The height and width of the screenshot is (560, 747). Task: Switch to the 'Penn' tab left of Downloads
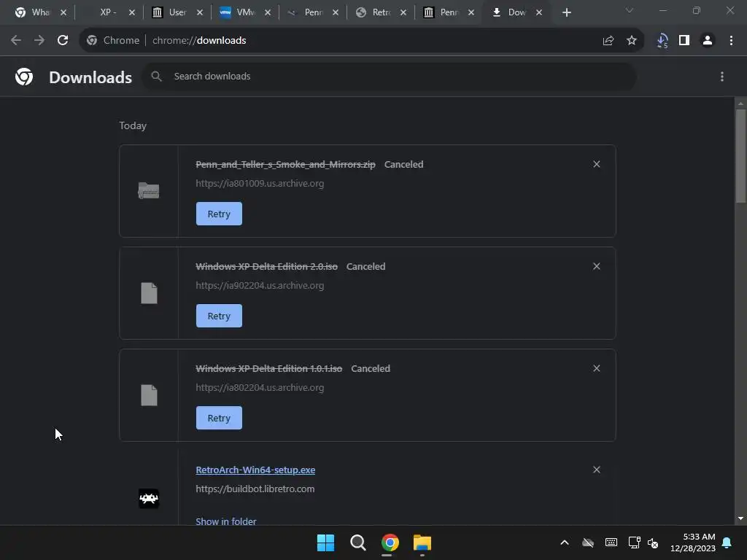[x=449, y=12]
